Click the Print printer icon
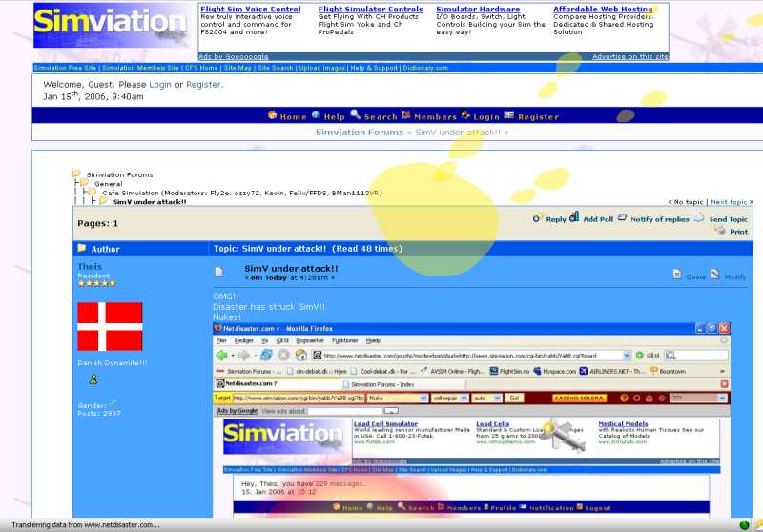Image resolution: width=763 pixels, height=532 pixels. click(x=720, y=230)
